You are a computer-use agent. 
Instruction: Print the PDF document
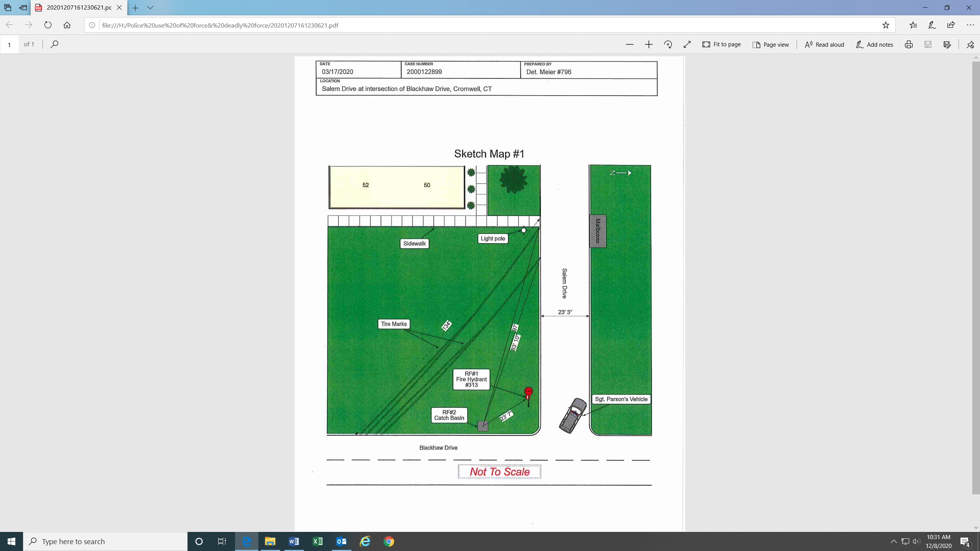(x=909, y=44)
